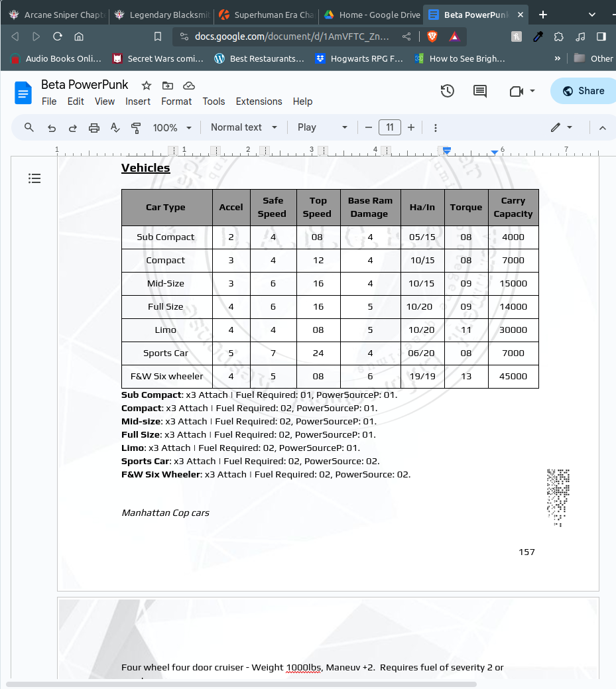Open the Play font dropdown
The height and width of the screenshot is (689, 616).
pyautogui.click(x=322, y=127)
